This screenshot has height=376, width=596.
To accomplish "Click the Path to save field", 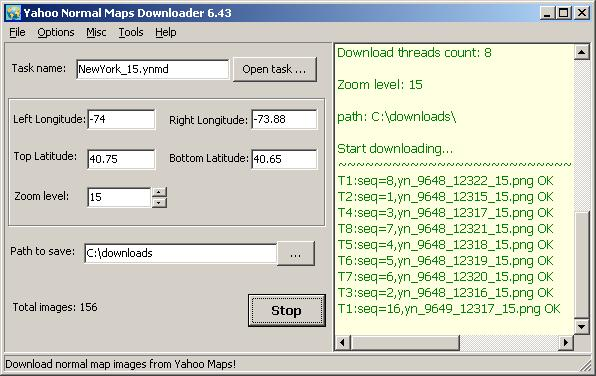I will pos(181,253).
